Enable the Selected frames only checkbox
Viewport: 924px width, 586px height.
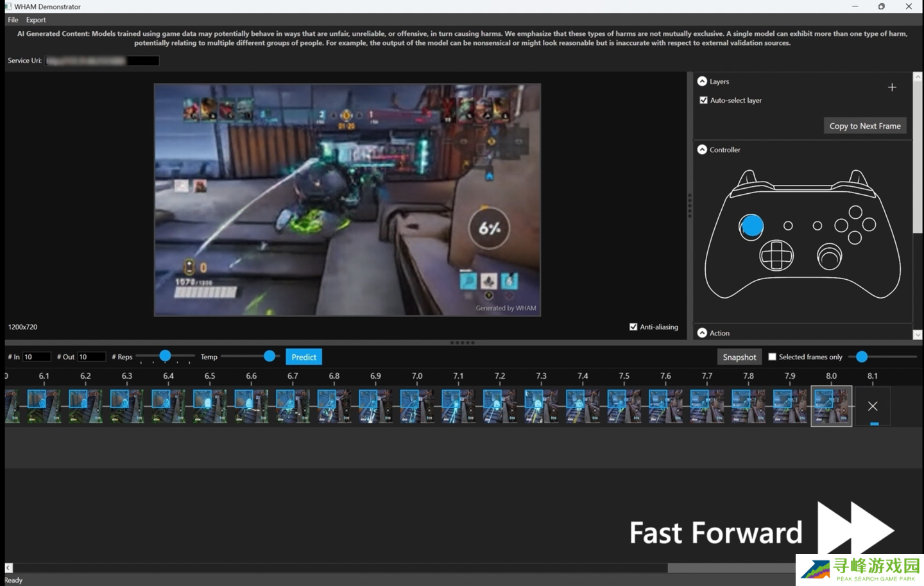click(x=773, y=357)
